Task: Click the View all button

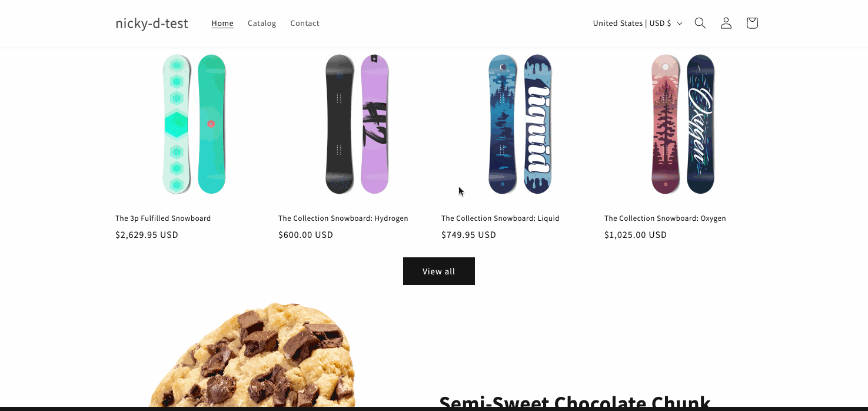Action: (439, 271)
